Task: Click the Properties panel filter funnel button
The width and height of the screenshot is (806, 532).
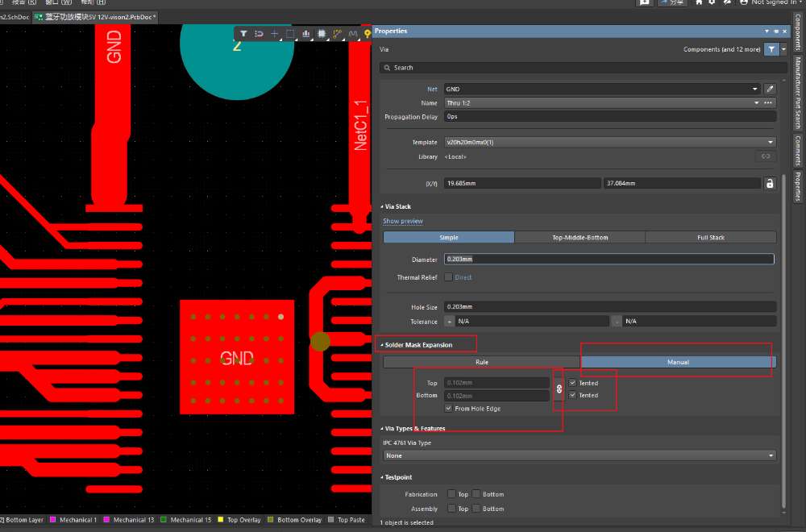Action: click(x=771, y=49)
